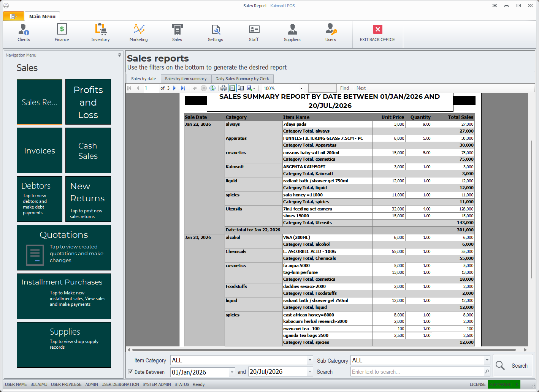This screenshot has width=539, height=392.
Task: Go to next report page
Action: [174, 88]
